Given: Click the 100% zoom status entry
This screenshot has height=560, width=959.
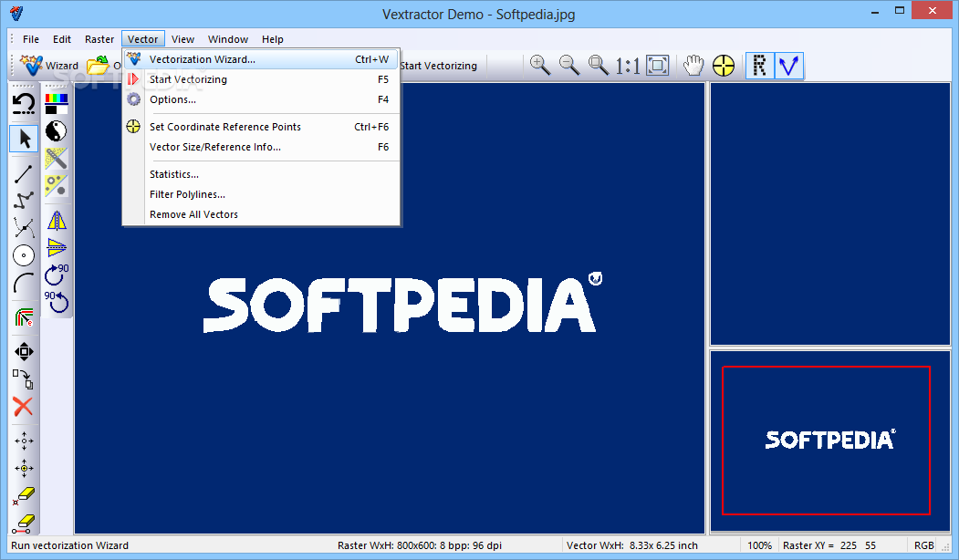Looking at the screenshot, I should [759, 545].
